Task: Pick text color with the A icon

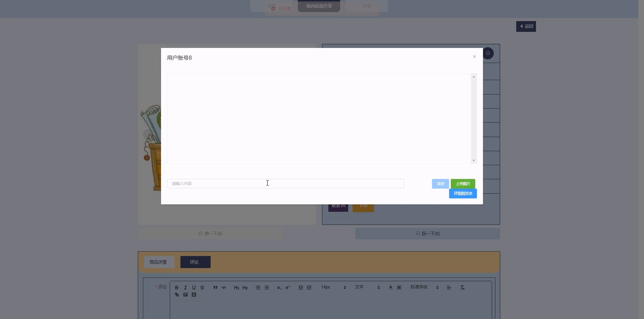Action: point(390,288)
